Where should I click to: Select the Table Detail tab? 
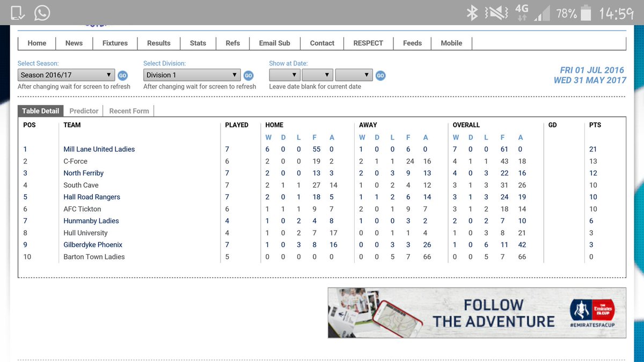pos(40,110)
